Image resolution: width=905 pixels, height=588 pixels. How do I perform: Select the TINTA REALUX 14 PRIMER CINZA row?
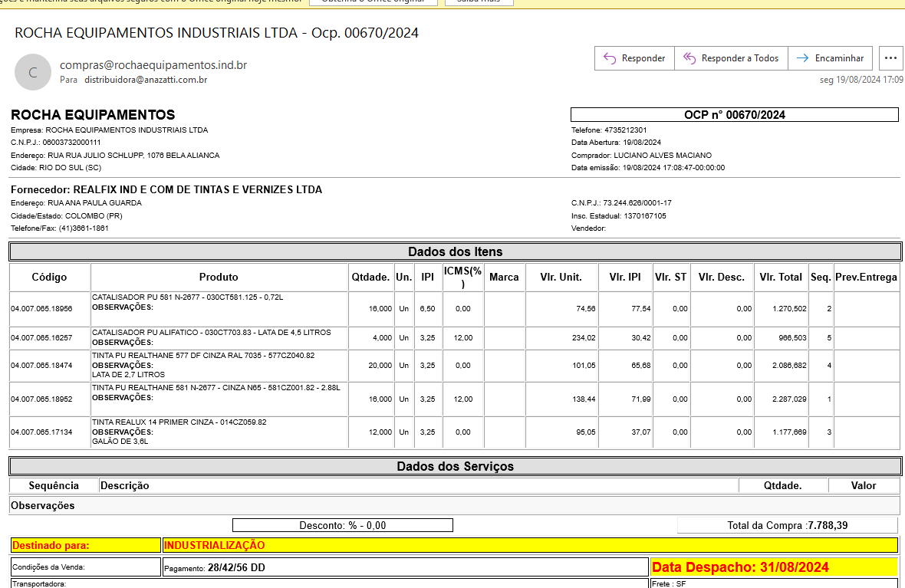click(179, 422)
